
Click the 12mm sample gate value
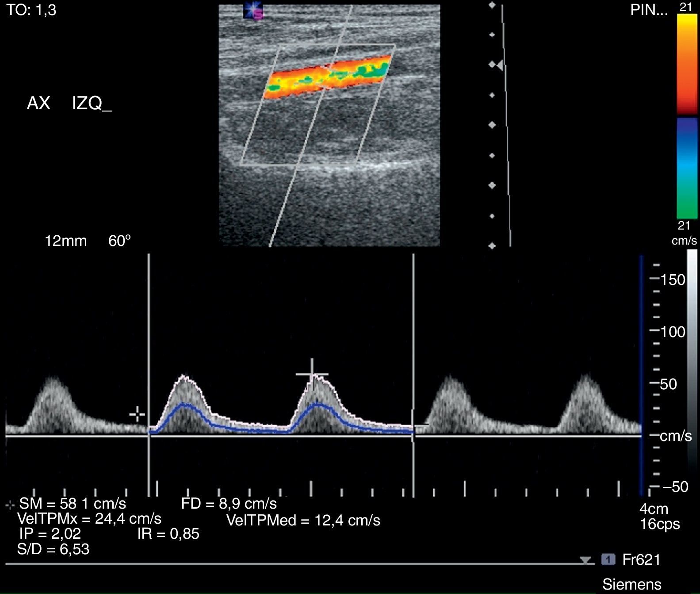click(x=66, y=241)
